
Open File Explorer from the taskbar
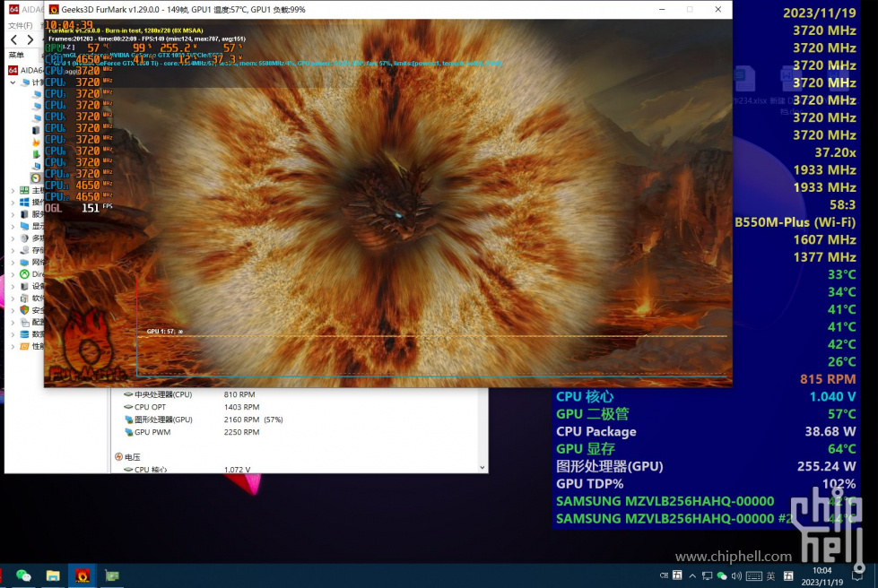tap(53, 575)
